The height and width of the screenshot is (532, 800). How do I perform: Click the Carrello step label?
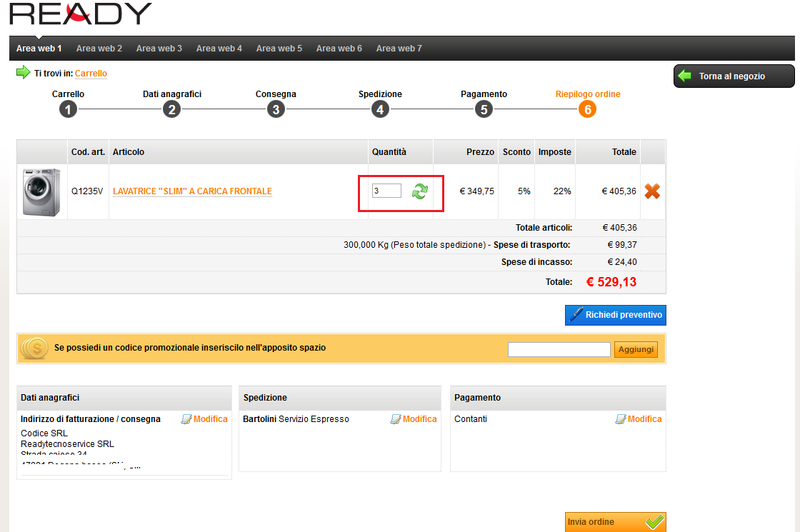[x=68, y=94]
